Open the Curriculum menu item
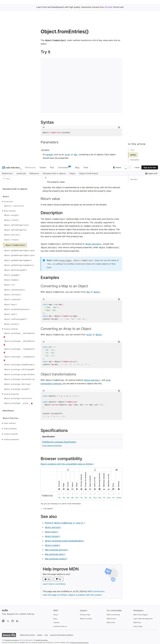The height and width of the screenshot is (644, 160). (63, 167)
